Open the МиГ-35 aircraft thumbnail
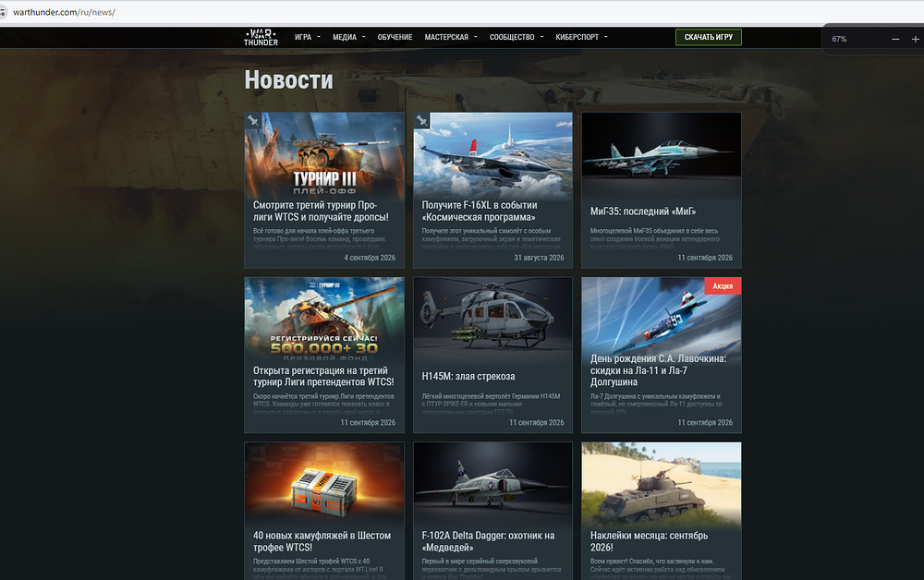Image resolution: width=924 pixels, height=580 pixels. tap(662, 155)
